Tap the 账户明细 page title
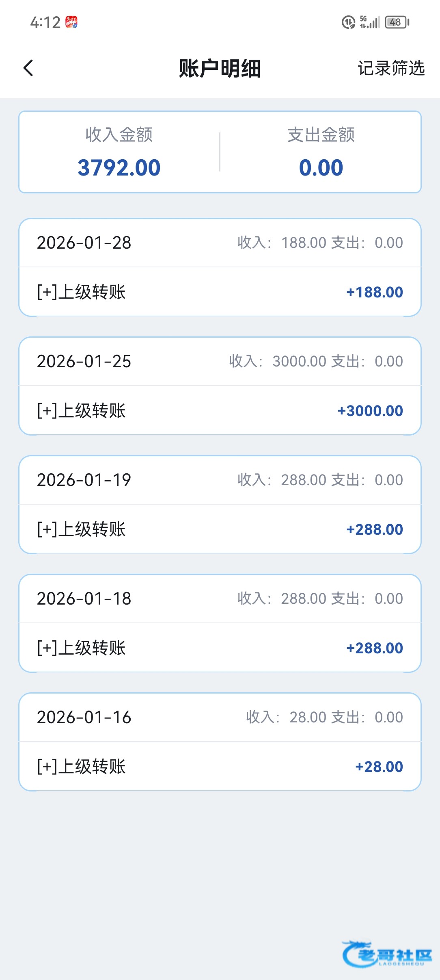Viewport: 440px width, 980px height. pyautogui.click(x=220, y=68)
